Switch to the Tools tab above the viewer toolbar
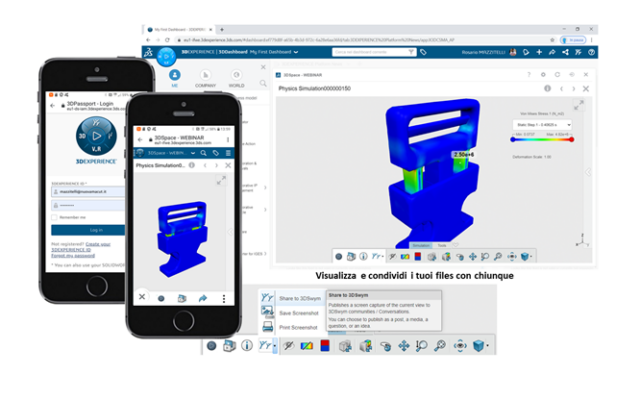Viewport: 640px width, 400px height. 442,245
